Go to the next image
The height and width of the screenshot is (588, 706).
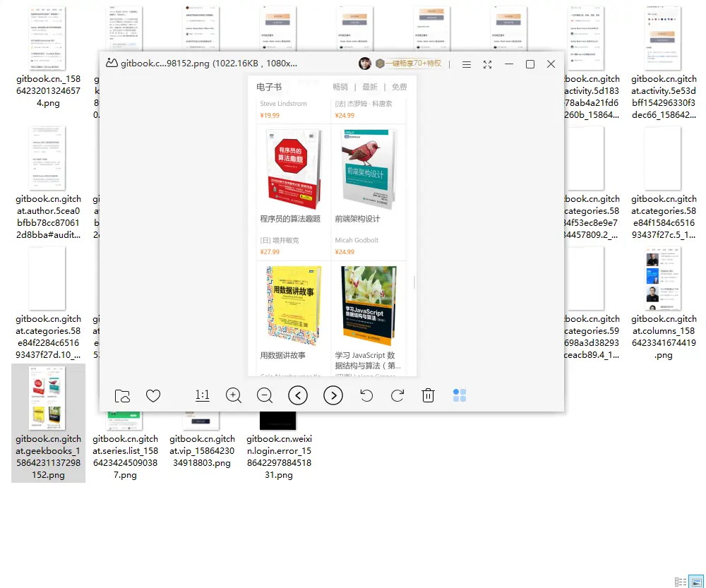click(333, 396)
